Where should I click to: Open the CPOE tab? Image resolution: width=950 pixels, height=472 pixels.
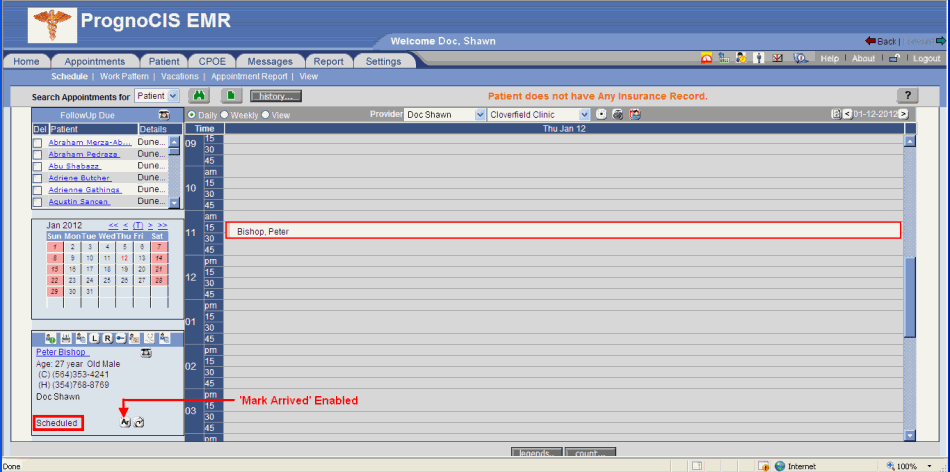pyautogui.click(x=211, y=61)
